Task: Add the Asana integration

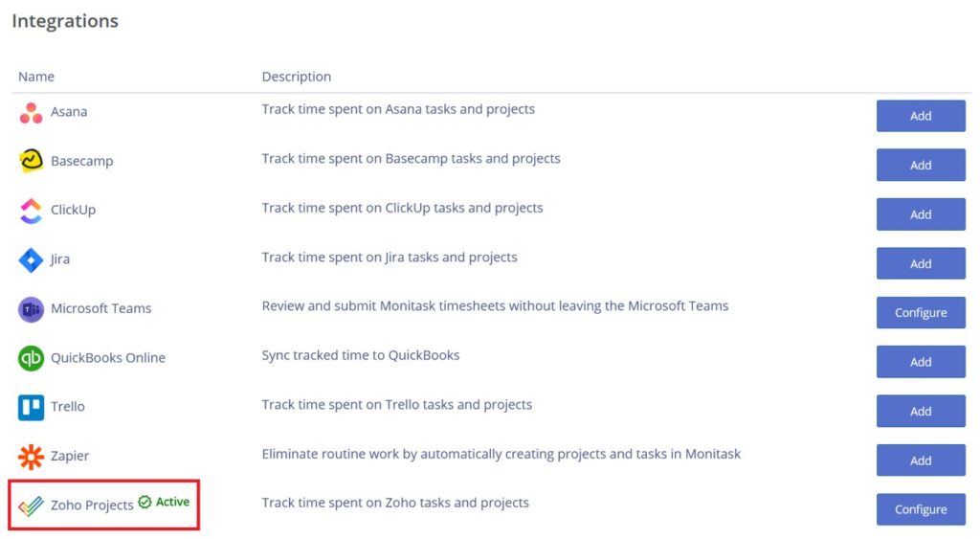Action: (920, 116)
